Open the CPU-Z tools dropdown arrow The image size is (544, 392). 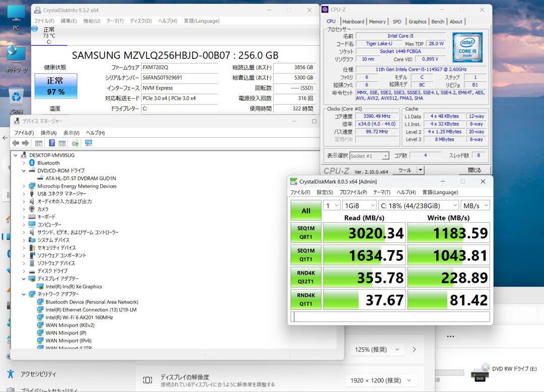click(421, 170)
